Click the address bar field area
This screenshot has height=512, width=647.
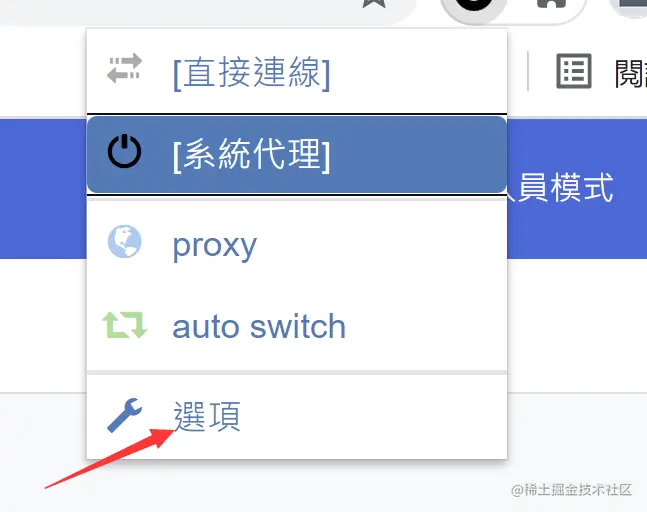(x=206, y=7)
